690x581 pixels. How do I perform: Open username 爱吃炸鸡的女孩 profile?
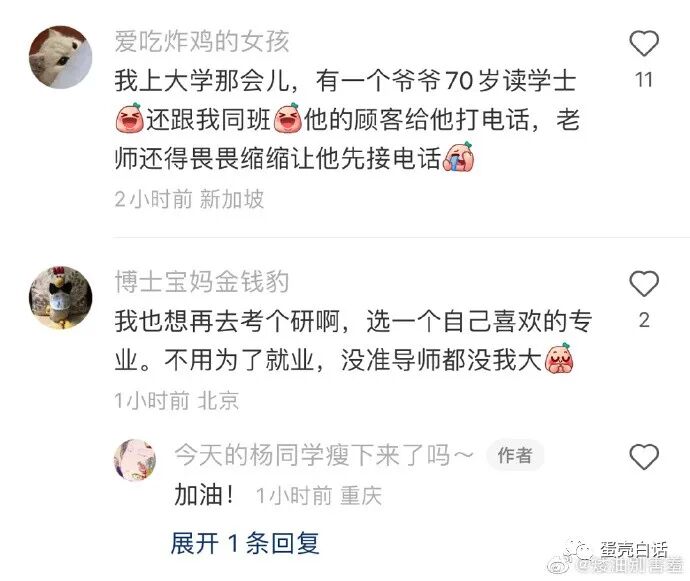[x=202, y=41]
